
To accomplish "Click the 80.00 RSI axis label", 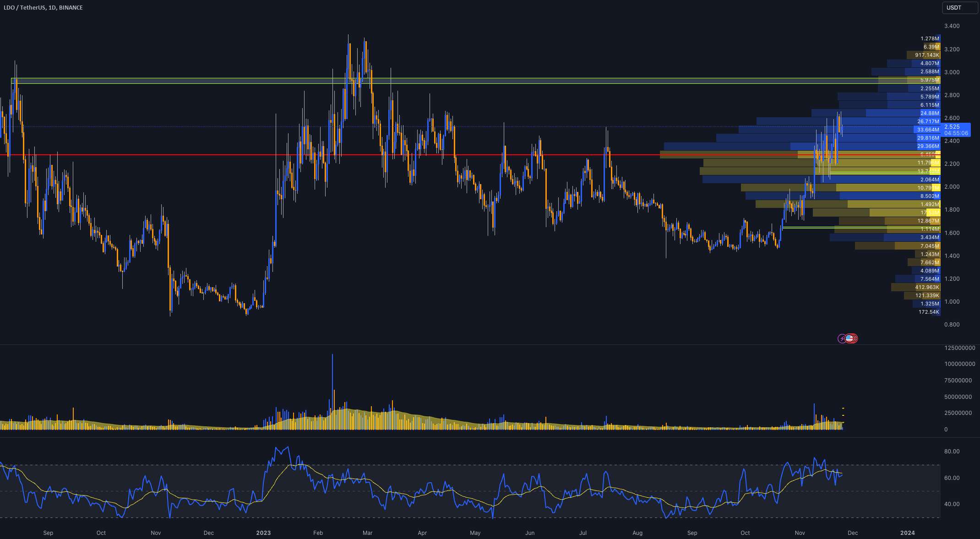I will pos(952,452).
